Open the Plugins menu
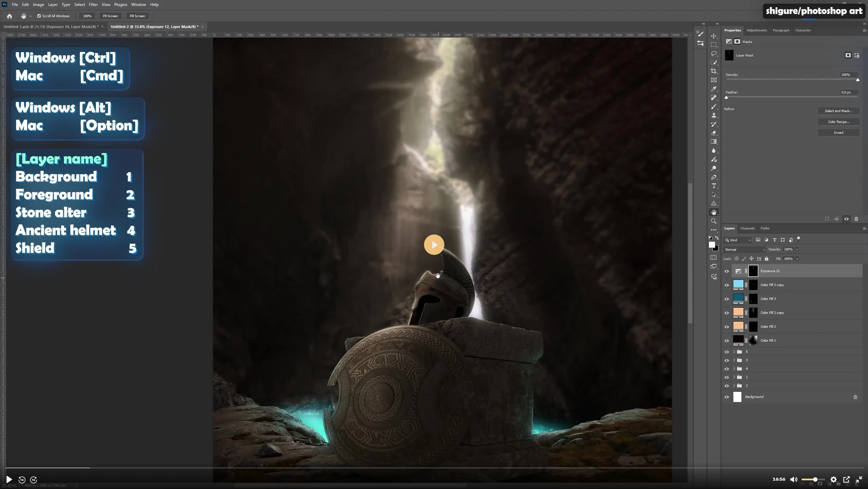This screenshot has height=489, width=868. point(120,4)
